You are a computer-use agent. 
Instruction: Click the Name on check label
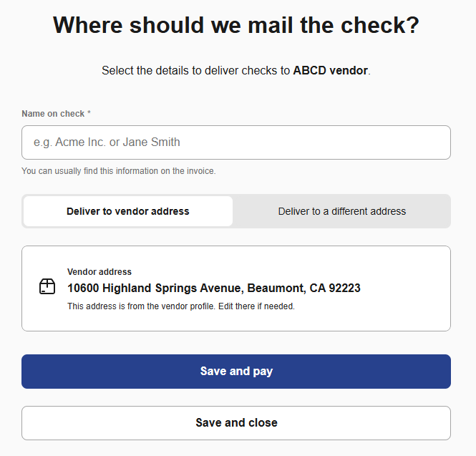(x=53, y=114)
